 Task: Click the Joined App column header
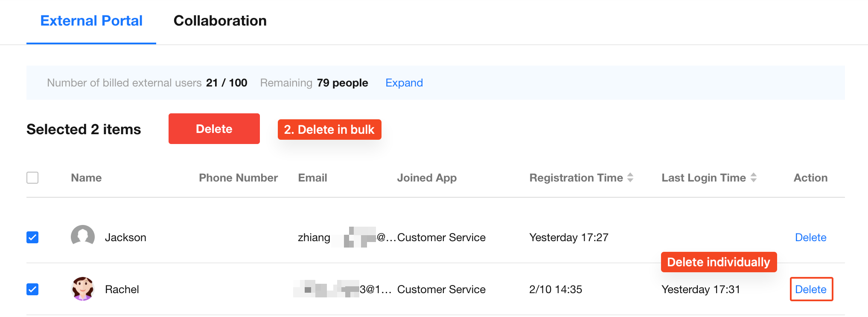[427, 178]
